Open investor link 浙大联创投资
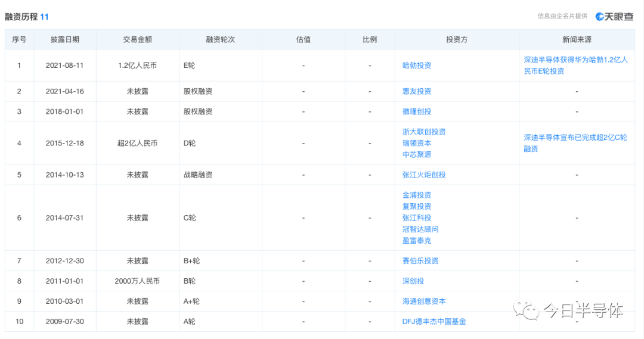The width and height of the screenshot is (644, 339). (424, 132)
